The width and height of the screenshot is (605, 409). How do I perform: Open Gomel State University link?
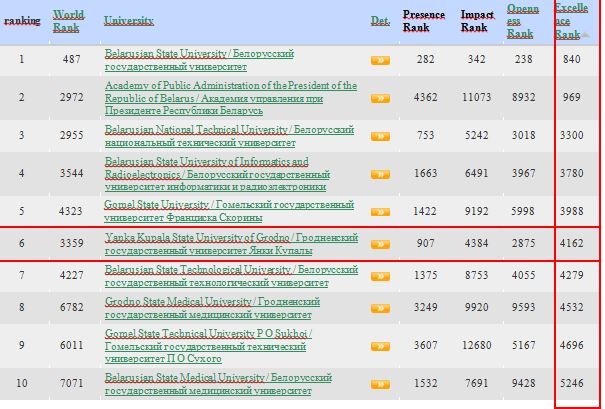pyautogui.click(x=229, y=211)
